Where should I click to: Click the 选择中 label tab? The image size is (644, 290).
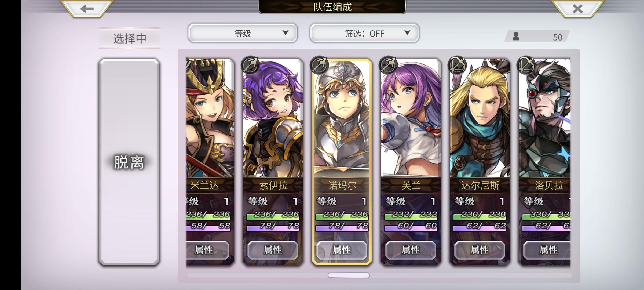(x=130, y=38)
